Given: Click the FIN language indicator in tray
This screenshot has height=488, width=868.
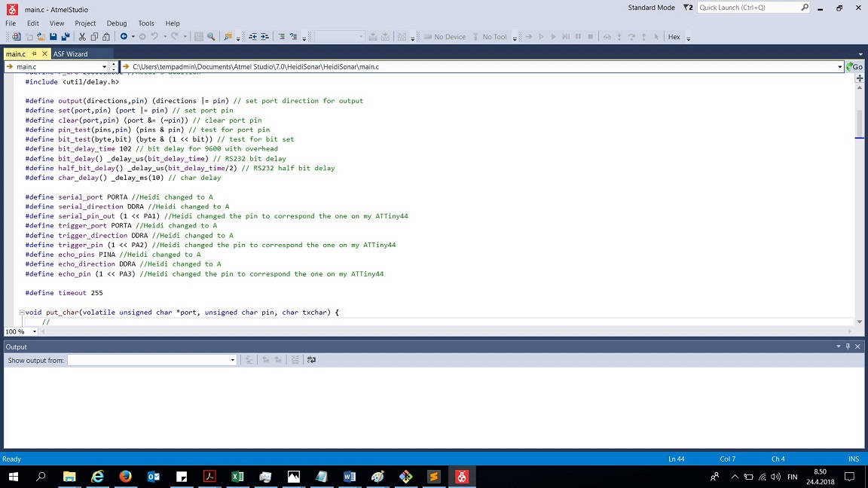Looking at the screenshot, I should coord(792,477).
